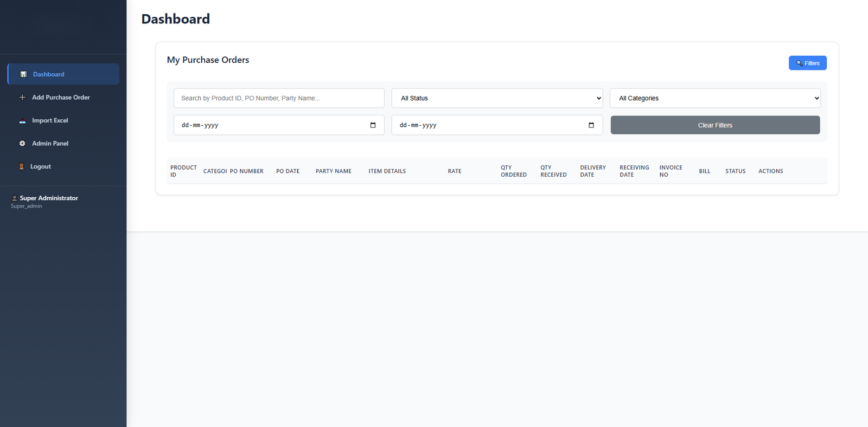
Task: Click the Party Name column header
Action: 333,171
